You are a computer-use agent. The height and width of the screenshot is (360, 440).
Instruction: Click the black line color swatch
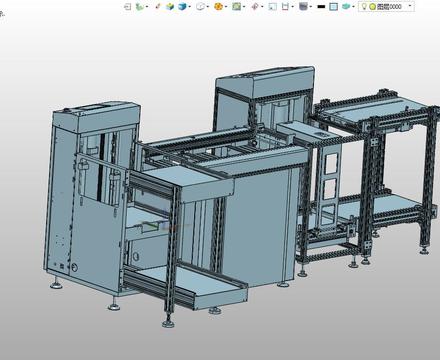coord(321,6)
